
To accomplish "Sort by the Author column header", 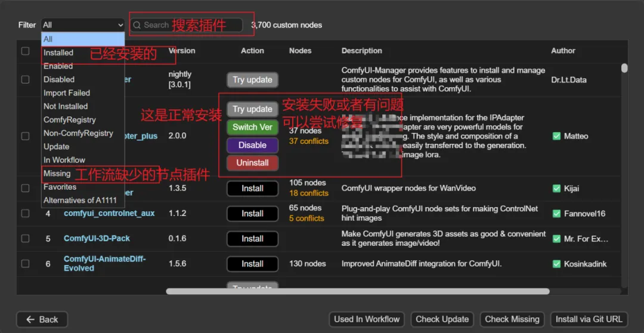I will point(563,51).
